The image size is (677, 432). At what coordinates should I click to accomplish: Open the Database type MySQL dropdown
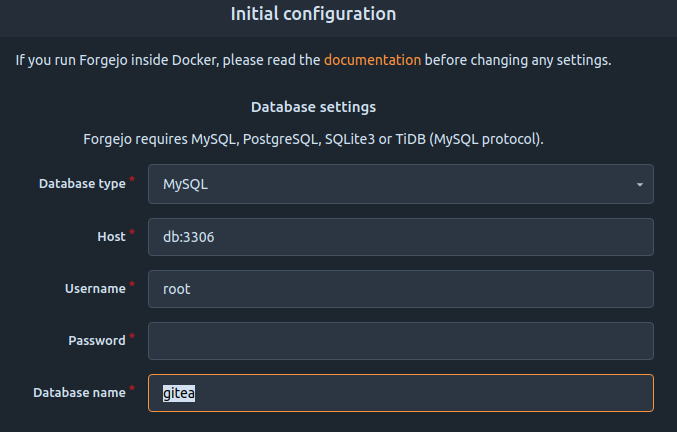pos(401,184)
